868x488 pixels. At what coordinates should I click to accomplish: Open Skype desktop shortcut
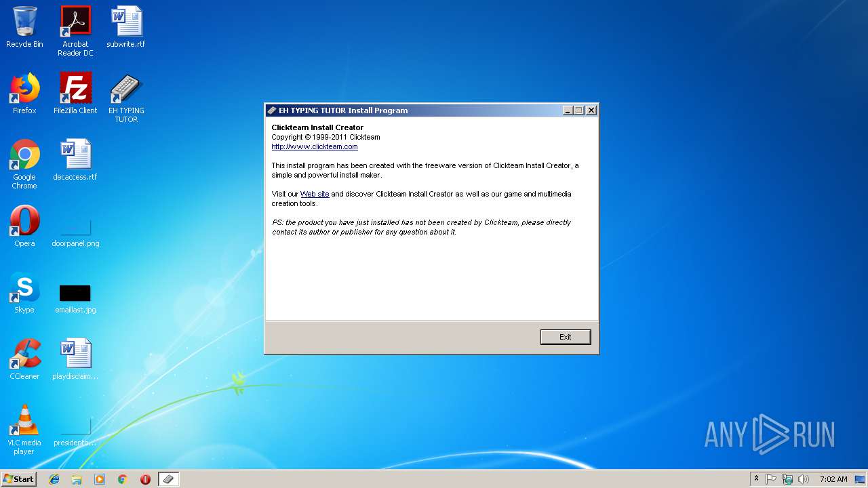click(24, 293)
